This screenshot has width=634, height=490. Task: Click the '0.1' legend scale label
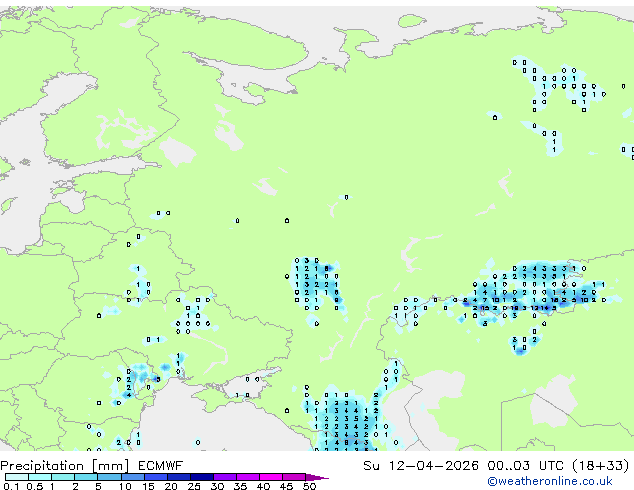click(11, 486)
